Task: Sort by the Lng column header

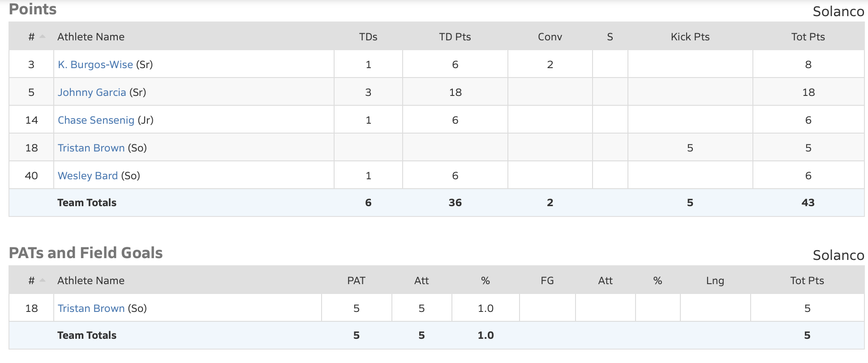Action: (x=715, y=281)
